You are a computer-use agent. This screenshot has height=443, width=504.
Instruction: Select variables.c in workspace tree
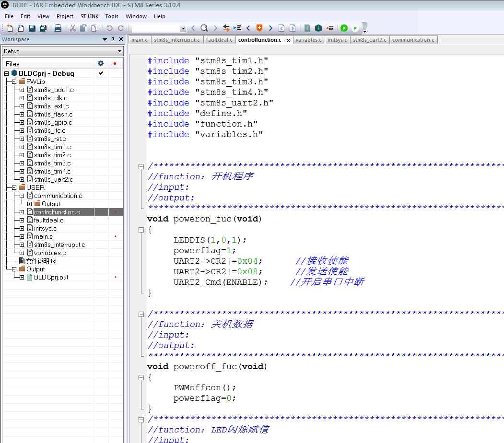(50, 253)
